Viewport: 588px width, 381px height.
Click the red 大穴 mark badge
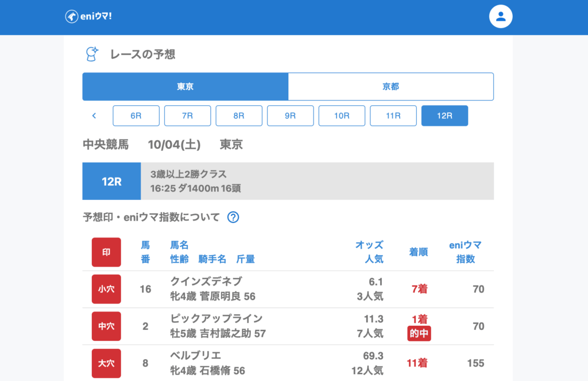106,363
